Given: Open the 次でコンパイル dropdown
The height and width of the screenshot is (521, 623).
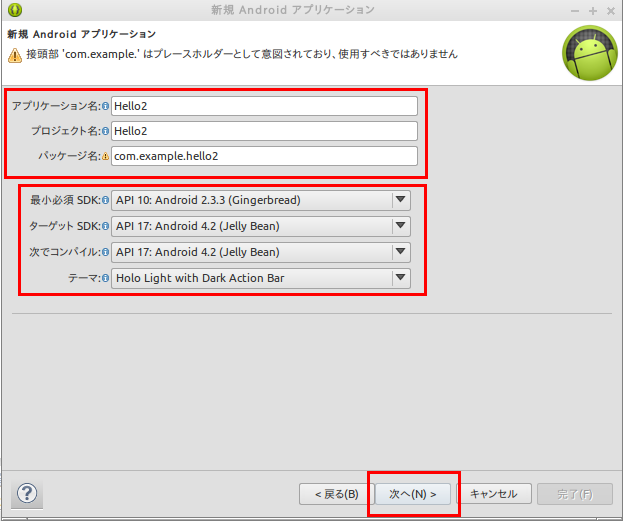Looking at the screenshot, I should coord(261,252).
